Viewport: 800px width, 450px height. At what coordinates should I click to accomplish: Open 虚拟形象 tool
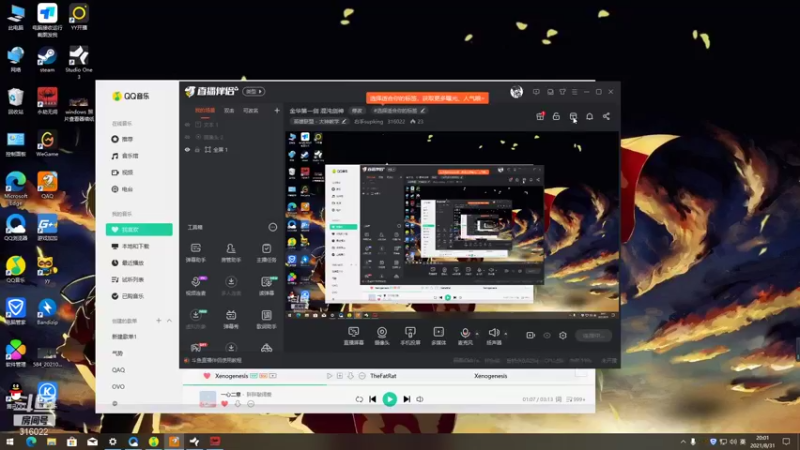(196, 319)
